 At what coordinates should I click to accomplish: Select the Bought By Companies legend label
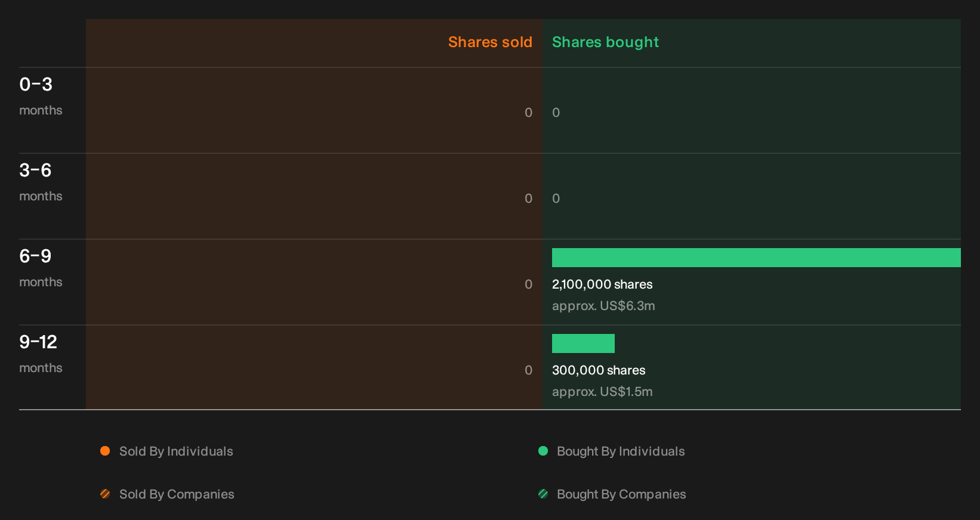coord(621,494)
